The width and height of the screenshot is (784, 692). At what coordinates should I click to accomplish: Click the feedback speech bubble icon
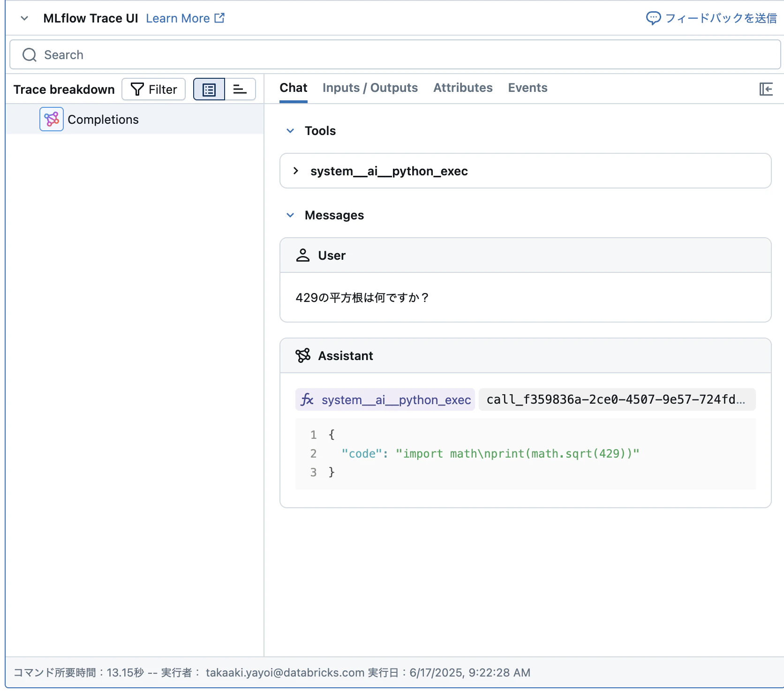click(653, 18)
